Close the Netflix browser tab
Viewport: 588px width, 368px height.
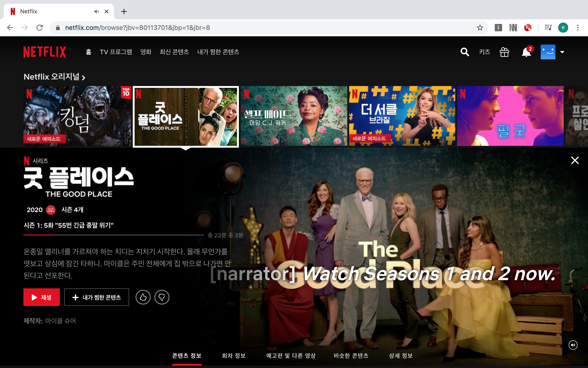point(106,11)
